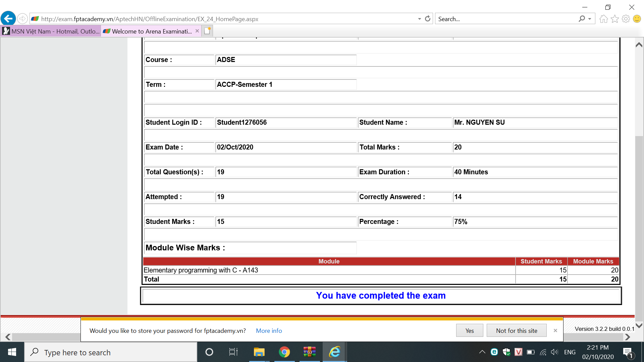
Task: Open Task View icon
Action: click(233, 352)
